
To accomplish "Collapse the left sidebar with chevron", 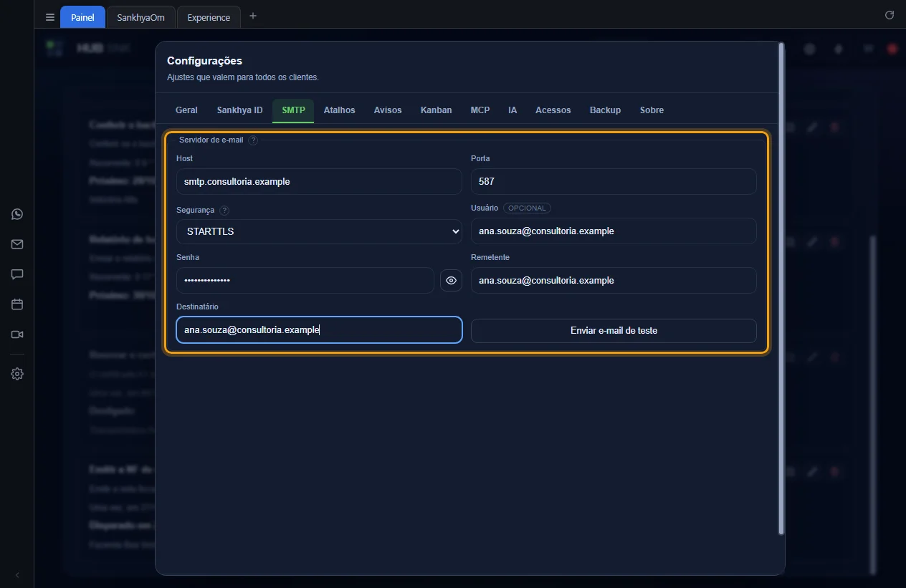I will pyautogui.click(x=17, y=575).
